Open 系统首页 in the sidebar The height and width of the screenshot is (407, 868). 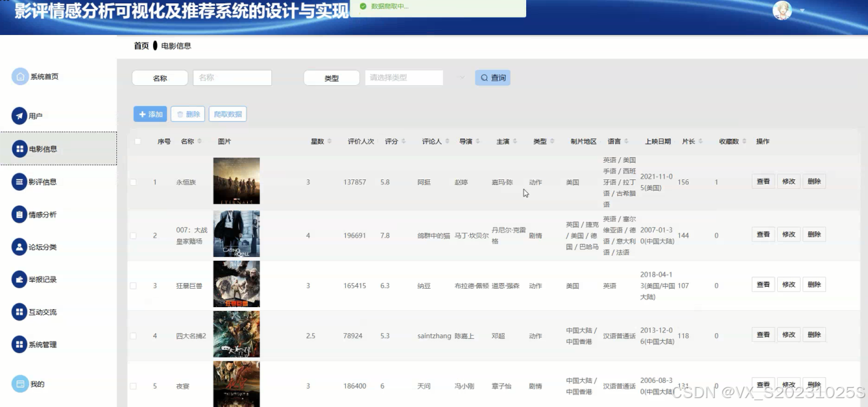tap(44, 76)
